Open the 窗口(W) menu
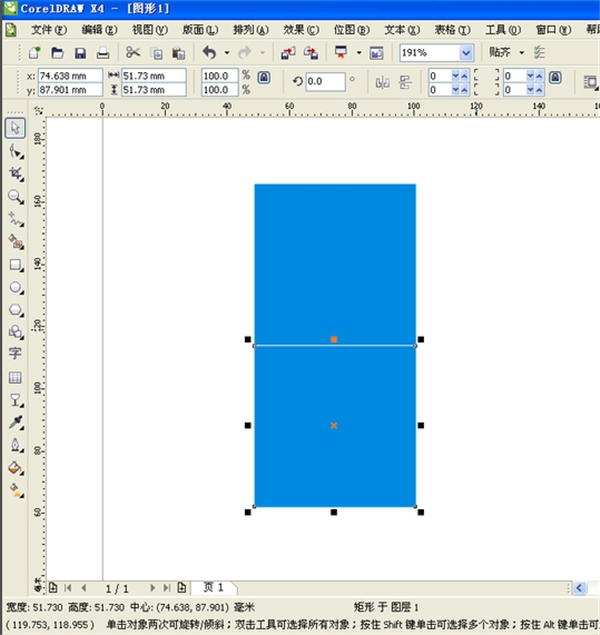The image size is (600, 635). (x=553, y=30)
